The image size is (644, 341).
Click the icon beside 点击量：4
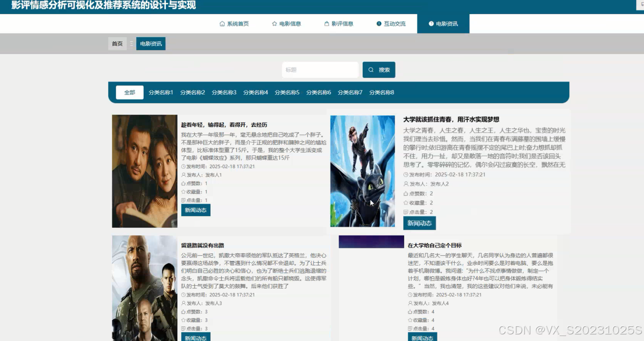pos(410,329)
